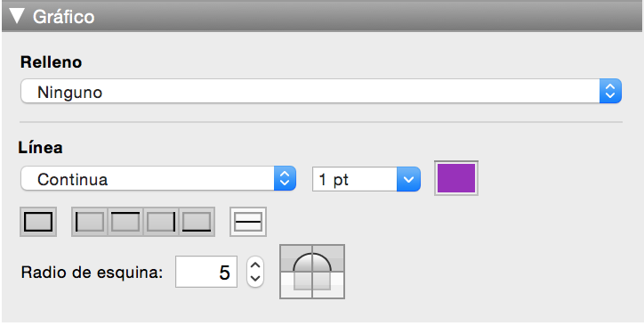
Task: Open the Continua line style dropdown
Action: pos(158,178)
